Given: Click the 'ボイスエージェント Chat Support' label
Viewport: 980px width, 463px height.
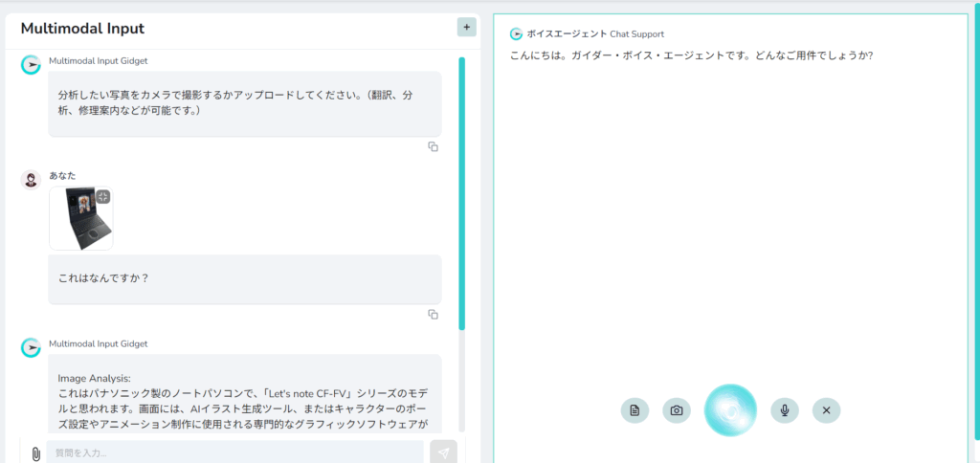Looking at the screenshot, I should tap(595, 34).
